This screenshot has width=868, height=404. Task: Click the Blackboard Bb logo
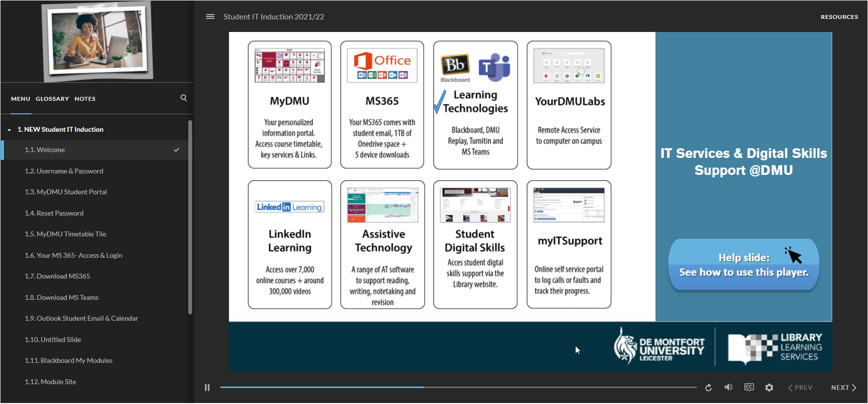pos(455,67)
